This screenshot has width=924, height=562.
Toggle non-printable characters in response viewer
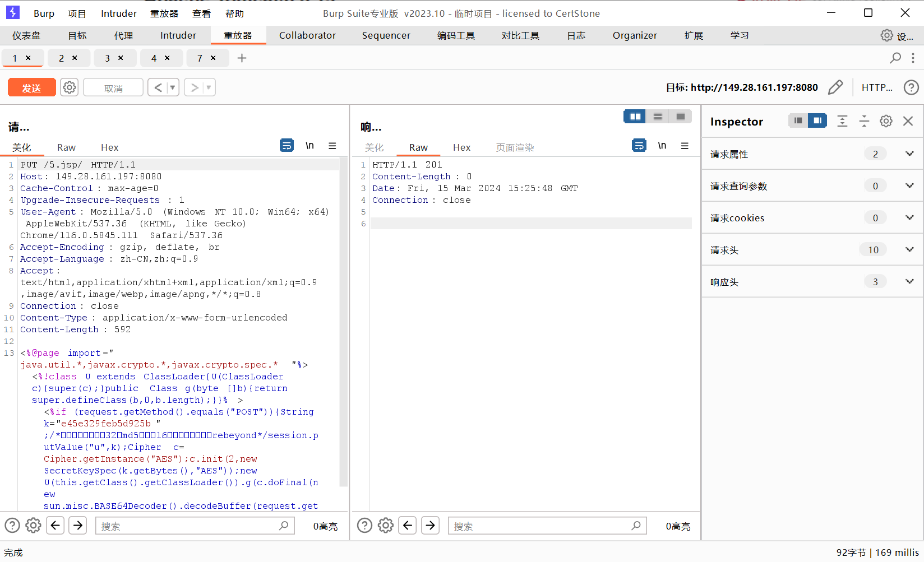pyautogui.click(x=662, y=146)
